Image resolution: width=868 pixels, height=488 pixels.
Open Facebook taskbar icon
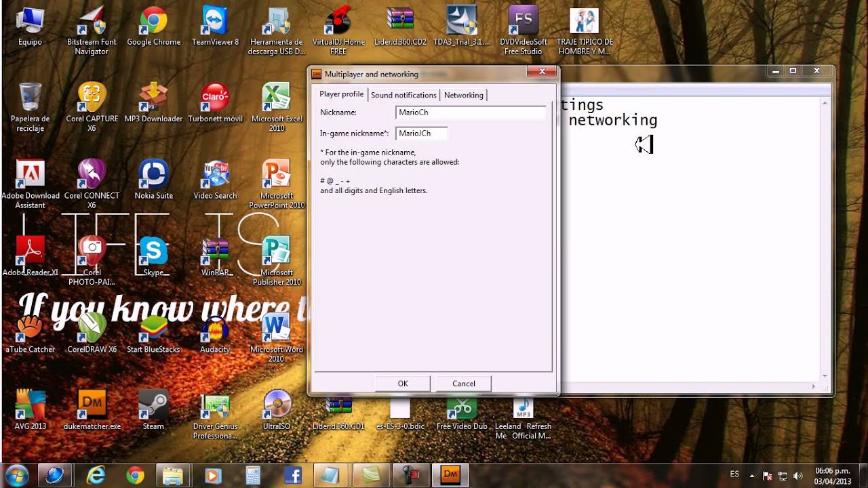point(292,476)
